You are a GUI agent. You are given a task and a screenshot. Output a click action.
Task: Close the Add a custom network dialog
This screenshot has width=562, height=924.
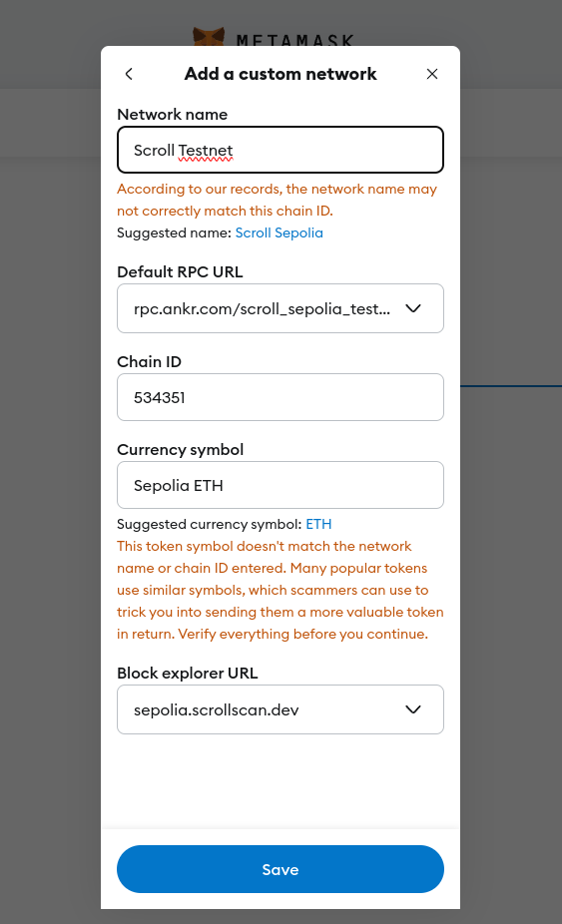tap(432, 74)
